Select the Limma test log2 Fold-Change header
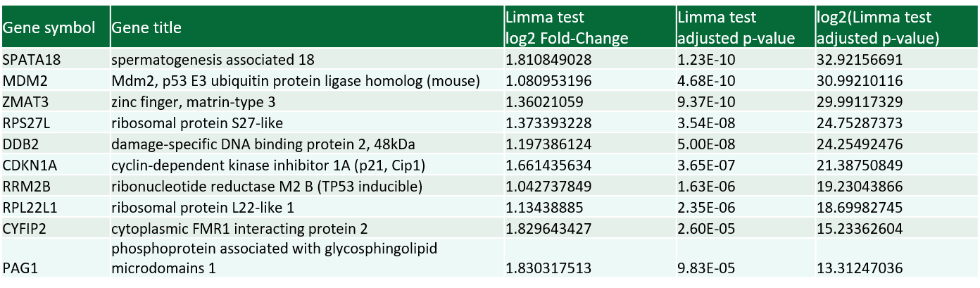980x288 pixels. pyautogui.click(x=567, y=28)
